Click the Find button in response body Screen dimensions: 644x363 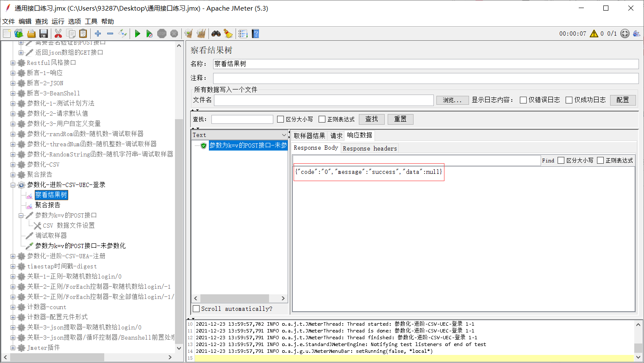click(x=548, y=160)
